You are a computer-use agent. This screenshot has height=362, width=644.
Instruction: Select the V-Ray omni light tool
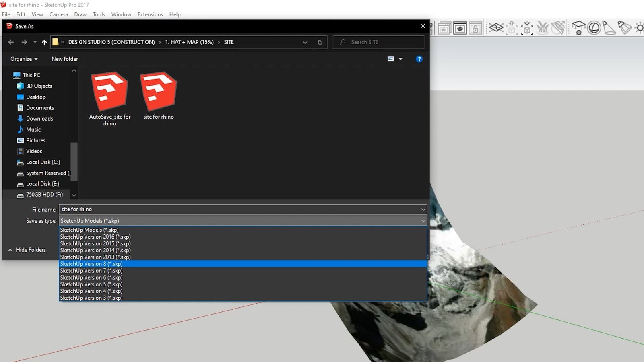(x=640, y=28)
